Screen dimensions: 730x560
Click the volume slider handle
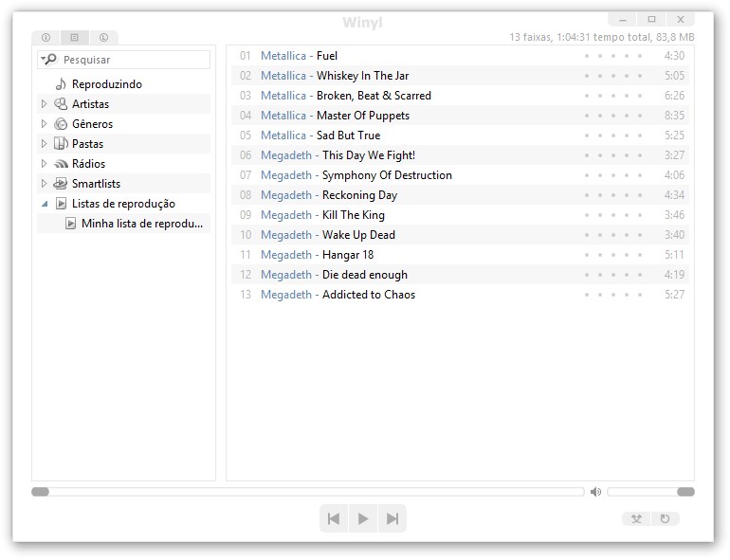(x=685, y=492)
